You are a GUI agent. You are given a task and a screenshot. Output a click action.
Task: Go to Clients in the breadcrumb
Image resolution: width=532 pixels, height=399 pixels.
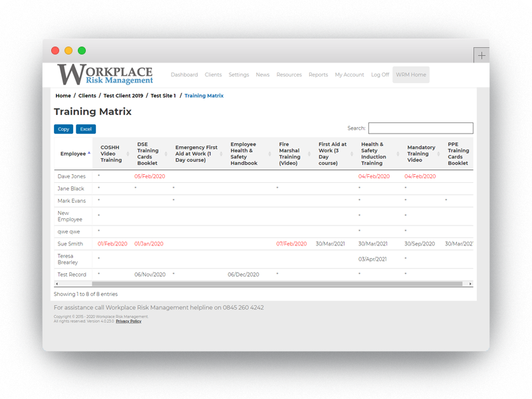coord(87,96)
